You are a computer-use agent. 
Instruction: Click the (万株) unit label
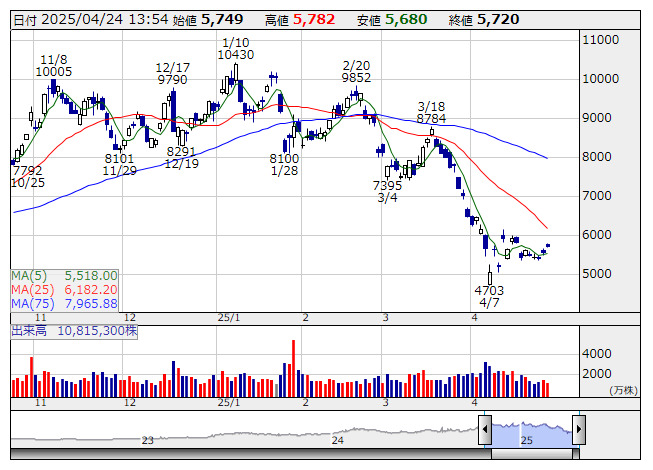(x=623, y=390)
